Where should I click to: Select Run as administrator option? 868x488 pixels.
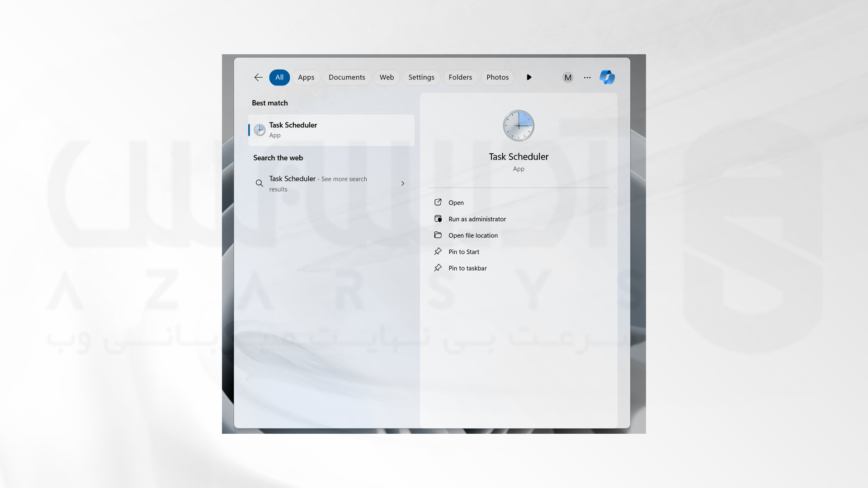point(477,219)
